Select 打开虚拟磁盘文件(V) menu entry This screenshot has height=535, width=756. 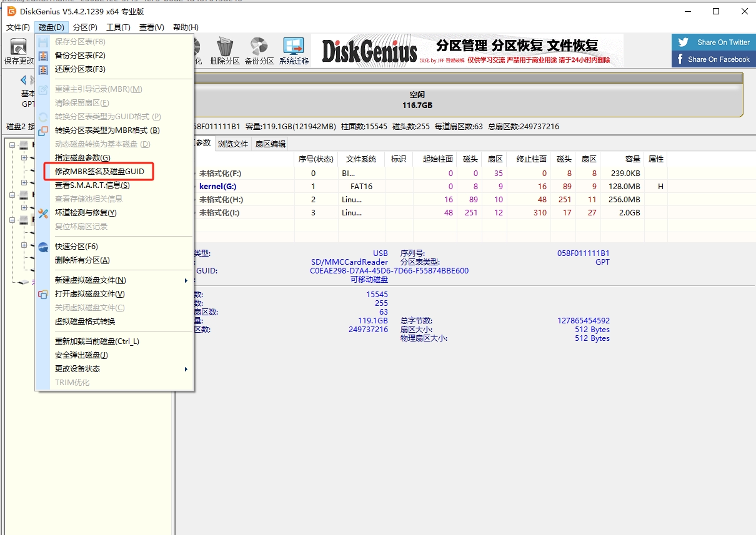[114, 294]
